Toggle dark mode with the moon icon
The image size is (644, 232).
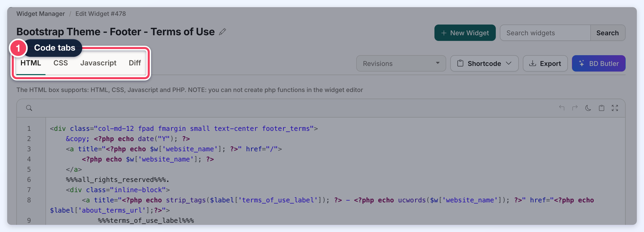[588, 108]
